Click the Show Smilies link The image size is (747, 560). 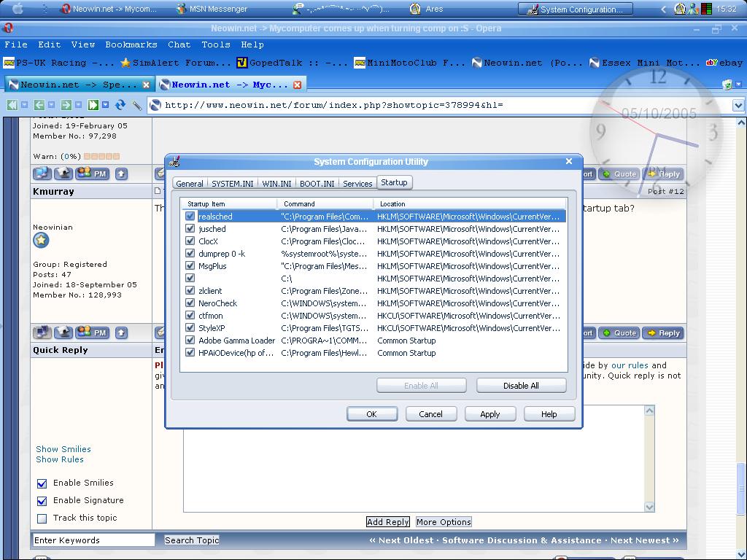coord(63,449)
